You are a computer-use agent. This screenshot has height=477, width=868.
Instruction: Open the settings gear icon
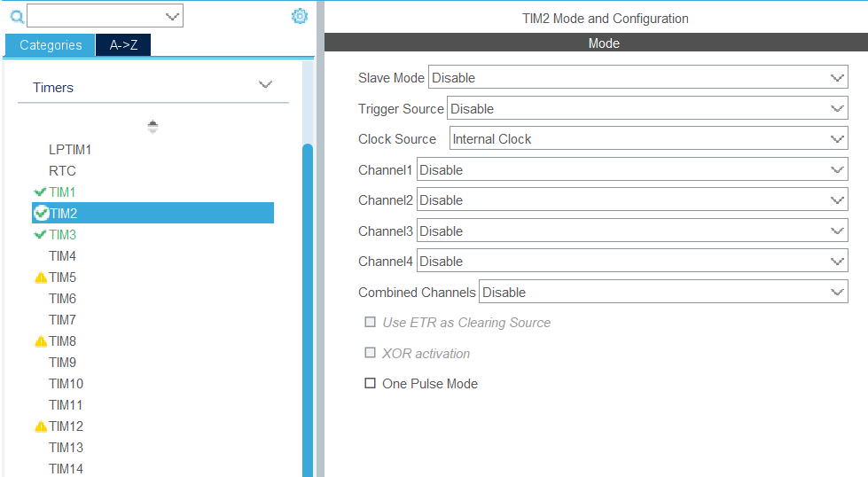click(x=300, y=16)
